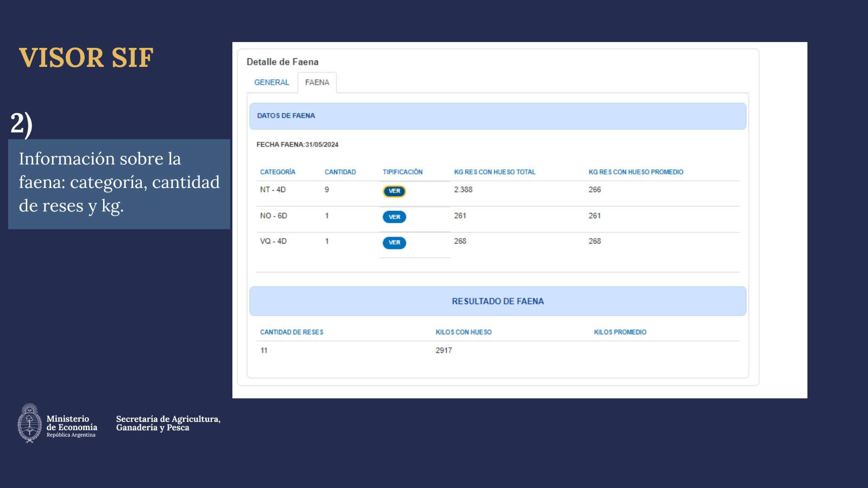
Task: Click the 266 average kg value
Action: tap(594, 190)
